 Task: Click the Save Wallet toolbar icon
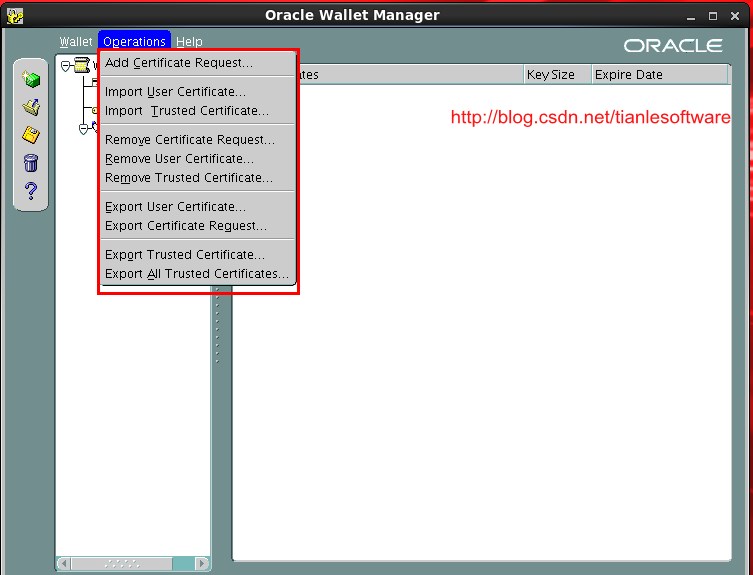coord(31,135)
